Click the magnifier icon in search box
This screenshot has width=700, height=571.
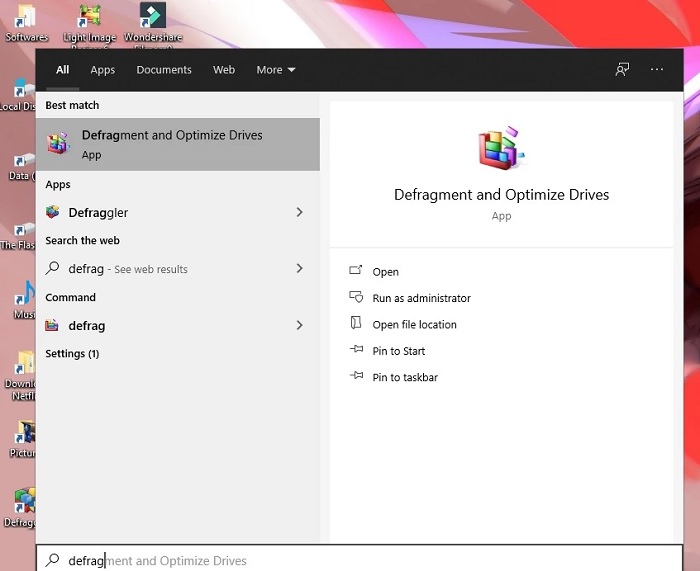coord(52,560)
